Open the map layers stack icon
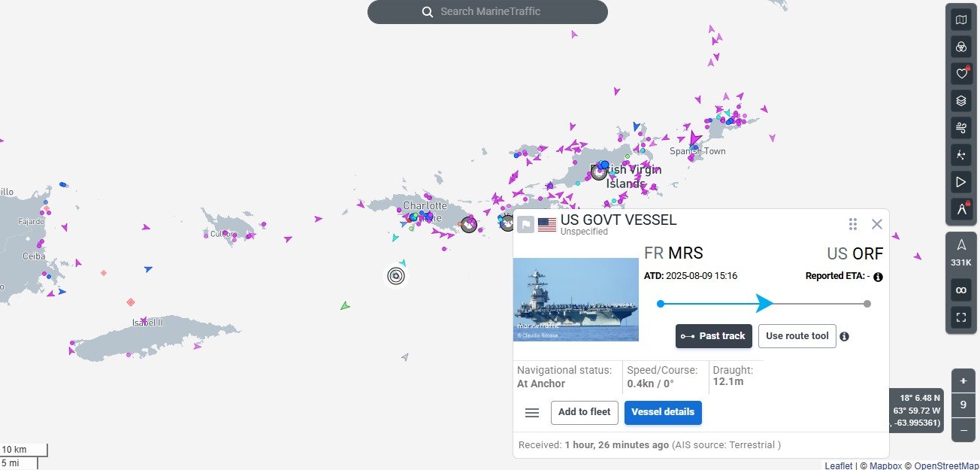Image resolution: width=980 pixels, height=470 pixels. (x=960, y=101)
